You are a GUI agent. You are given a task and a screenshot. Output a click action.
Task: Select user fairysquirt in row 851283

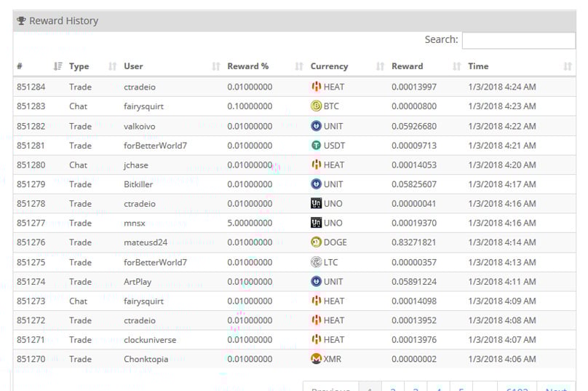pos(143,106)
